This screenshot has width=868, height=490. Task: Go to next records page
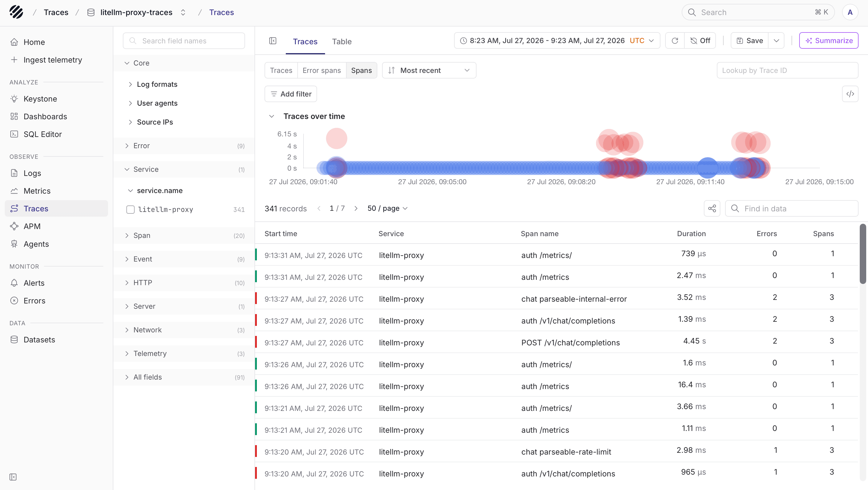pos(356,208)
